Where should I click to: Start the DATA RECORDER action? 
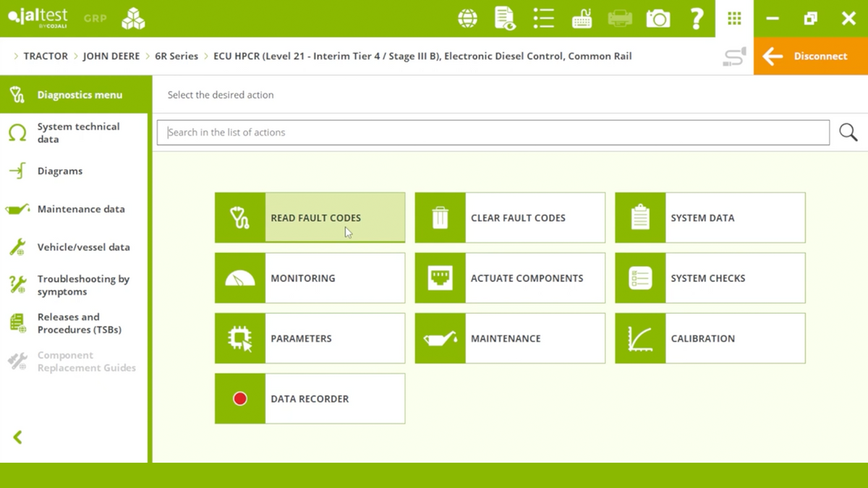coord(310,398)
